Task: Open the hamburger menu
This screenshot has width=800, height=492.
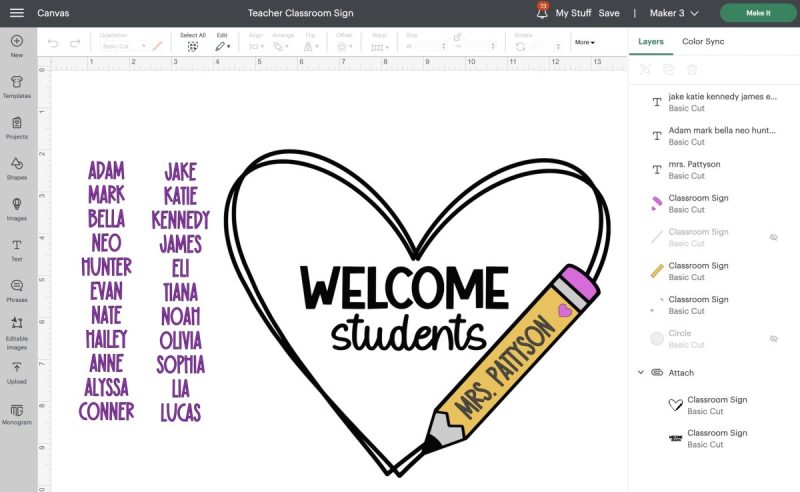Action: click(x=17, y=13)
